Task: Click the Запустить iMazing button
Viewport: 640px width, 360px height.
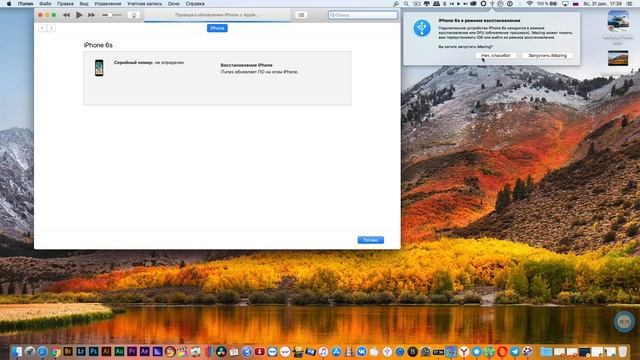Action: 547,55
